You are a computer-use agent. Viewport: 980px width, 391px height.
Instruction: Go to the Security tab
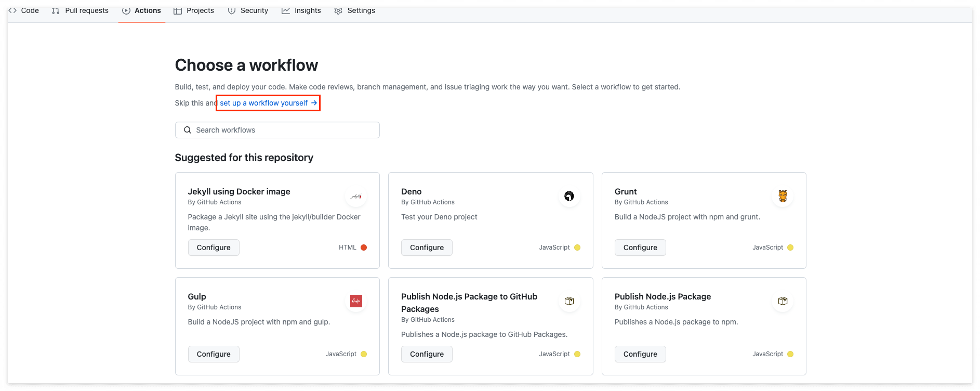[x=248, y=10]
